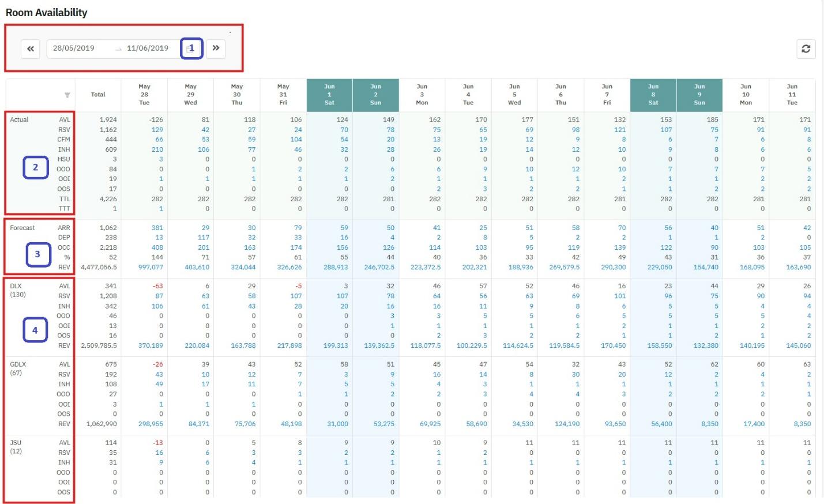Select the GDLX (67) room type label
The height and width of the screenshot is (504, 824).
click(18, 368)
